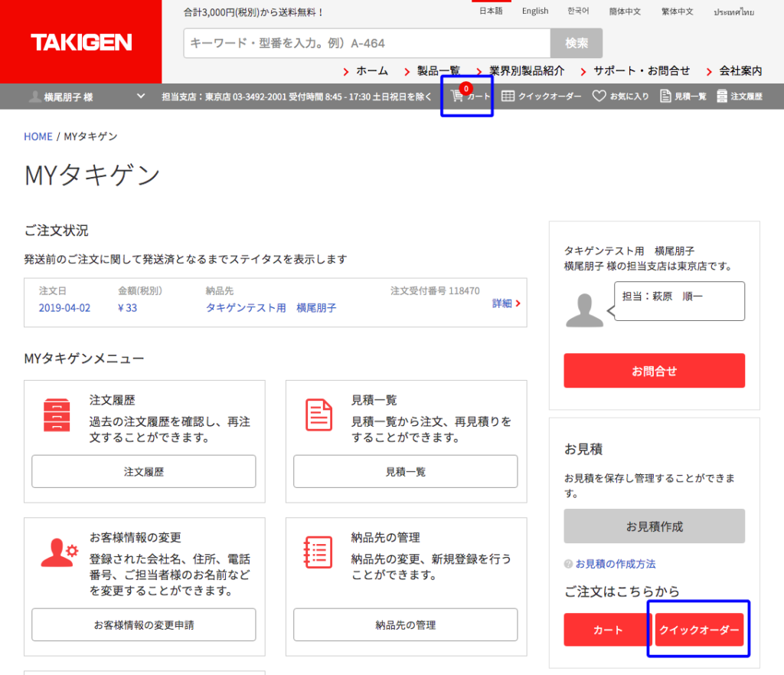Click the help icon beside お見積の作成方法

(568, 564)
